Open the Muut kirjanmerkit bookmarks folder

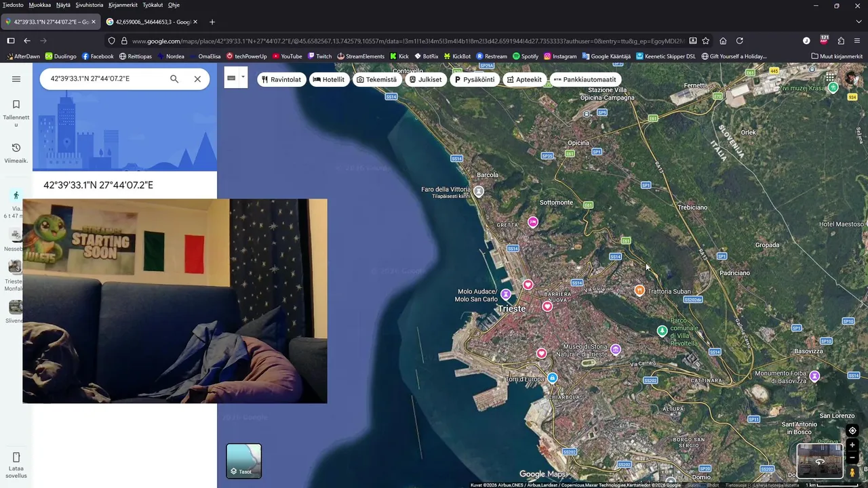point(837,56)
